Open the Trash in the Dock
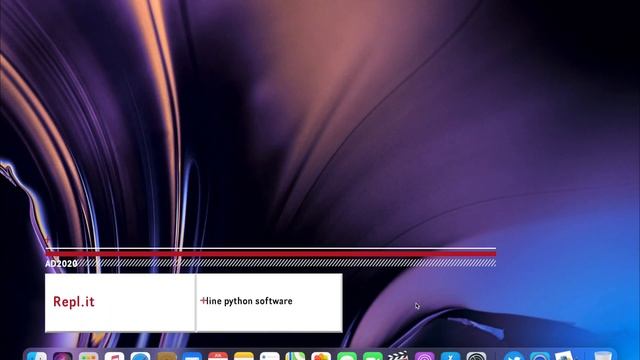This screenshot has width=640, height=360. tap(603, 356)
